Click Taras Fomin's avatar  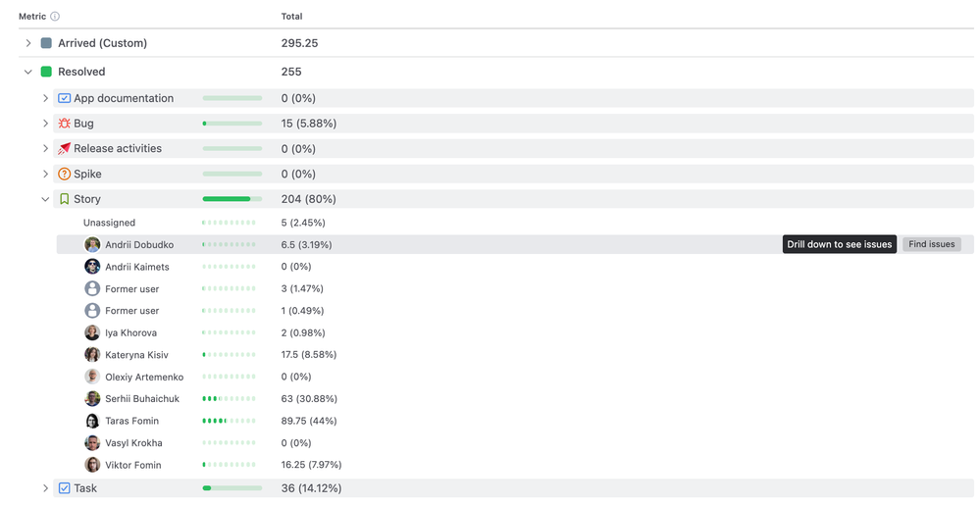(x=92, y=421)
